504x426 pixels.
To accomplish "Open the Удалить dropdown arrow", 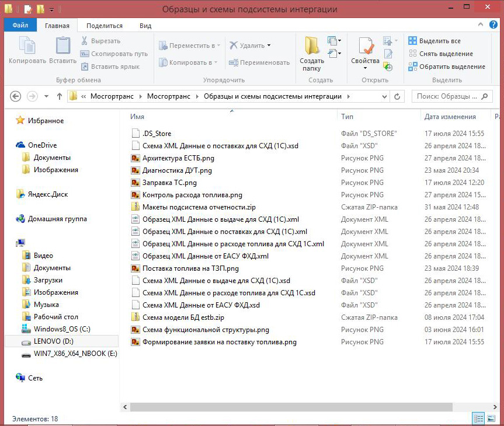I will 269,46.
